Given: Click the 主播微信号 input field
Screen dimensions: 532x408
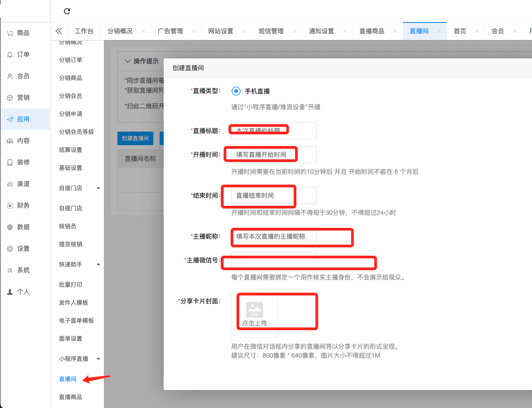Looking at the screenshot, I should tap(273, 260).
